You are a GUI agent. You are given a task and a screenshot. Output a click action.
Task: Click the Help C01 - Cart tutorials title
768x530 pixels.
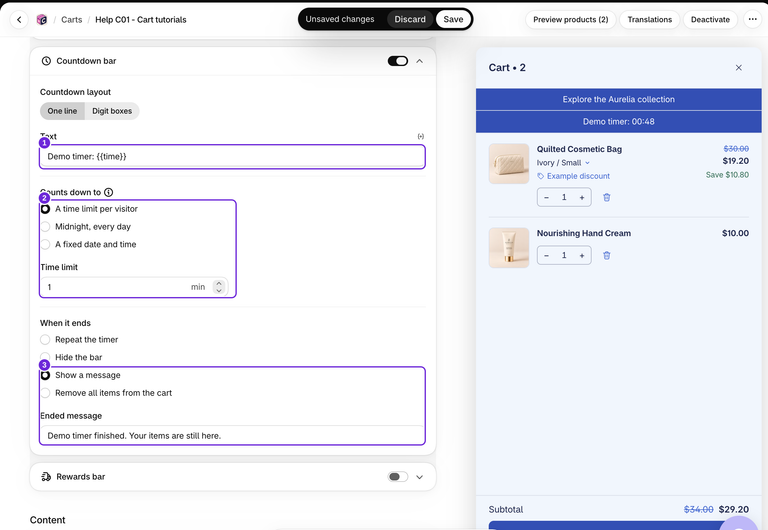[x=141, y=20]
